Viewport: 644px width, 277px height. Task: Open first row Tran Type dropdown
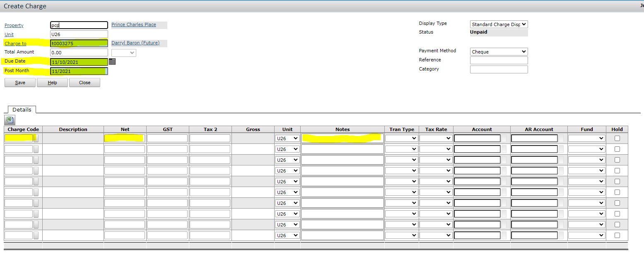(x=401, y=138)
